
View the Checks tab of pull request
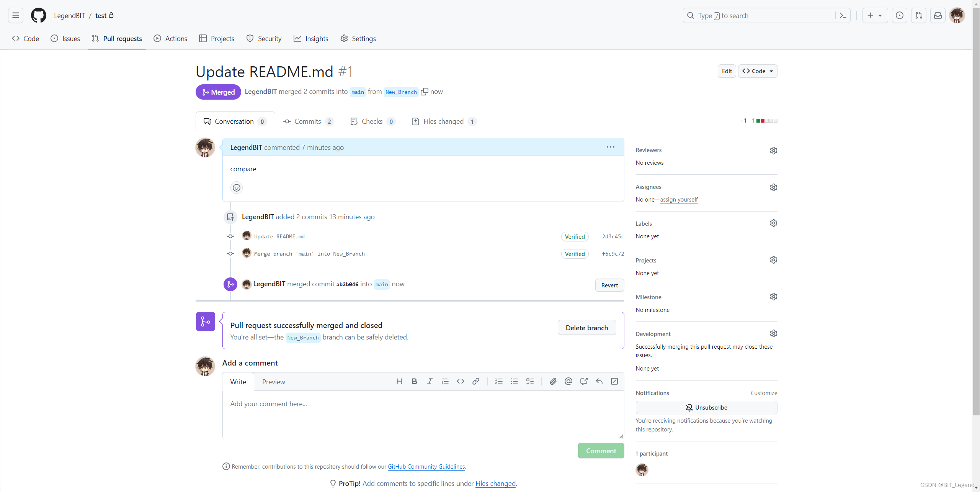(x=372, y=121)
